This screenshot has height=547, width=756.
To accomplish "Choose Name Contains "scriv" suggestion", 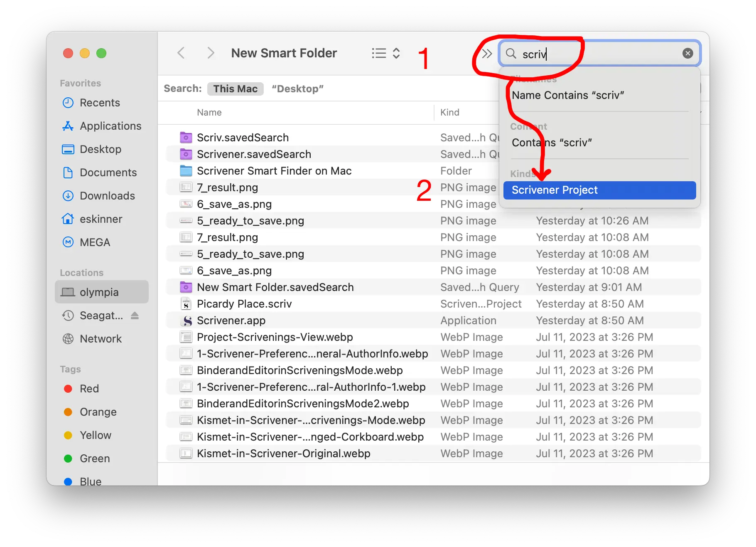I will pyautogui.click(x=568, y=95).
